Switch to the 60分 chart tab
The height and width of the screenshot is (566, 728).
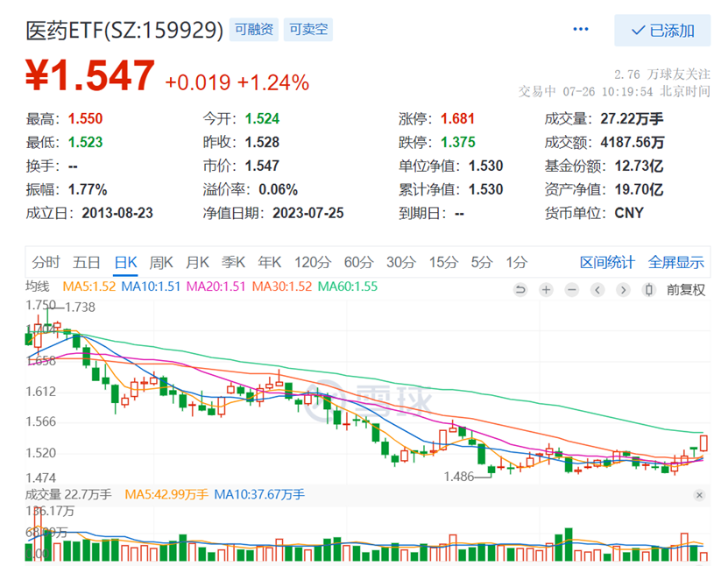(358, 262)
